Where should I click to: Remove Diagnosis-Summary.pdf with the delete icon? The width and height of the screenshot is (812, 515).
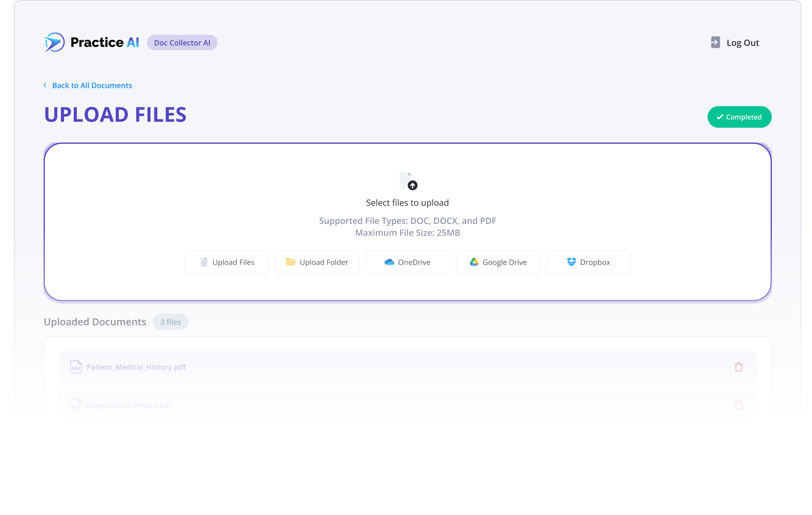click(x=739, y=405)
